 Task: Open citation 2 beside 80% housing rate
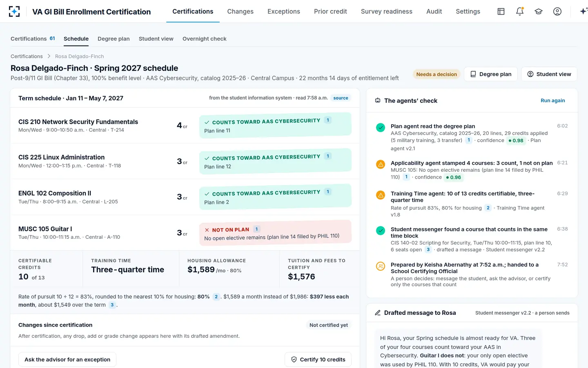pyautogui.click(x=216, y=297)
